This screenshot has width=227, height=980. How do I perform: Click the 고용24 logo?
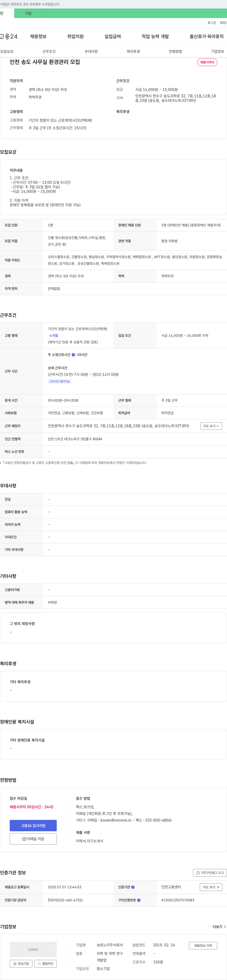(8, 36)
